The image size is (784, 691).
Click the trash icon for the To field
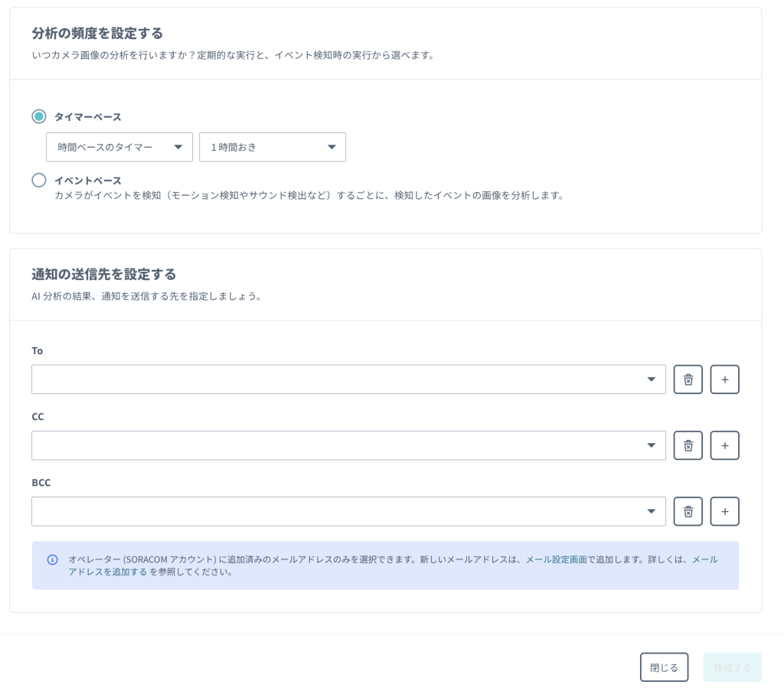[x=688, y=380]
